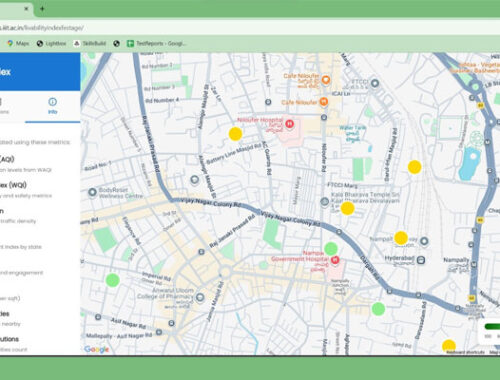500x380 pixels.
Task: Click the green dot near Imperial Rd
Action: [x=113, y=280]
